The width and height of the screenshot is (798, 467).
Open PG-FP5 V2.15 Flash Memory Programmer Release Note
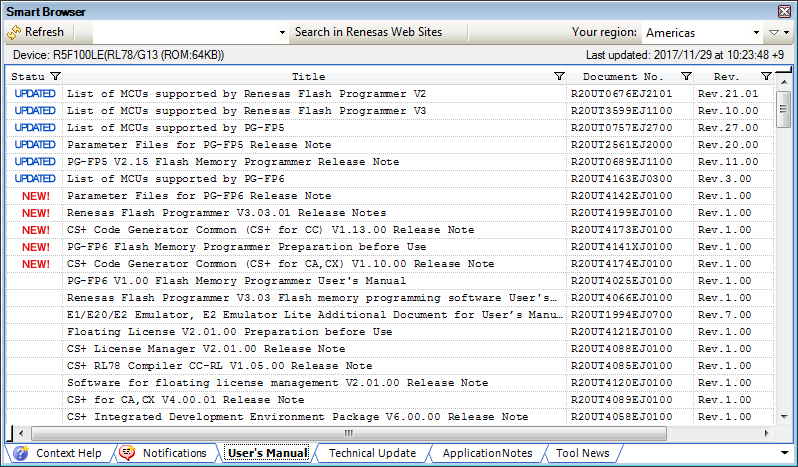233,162
